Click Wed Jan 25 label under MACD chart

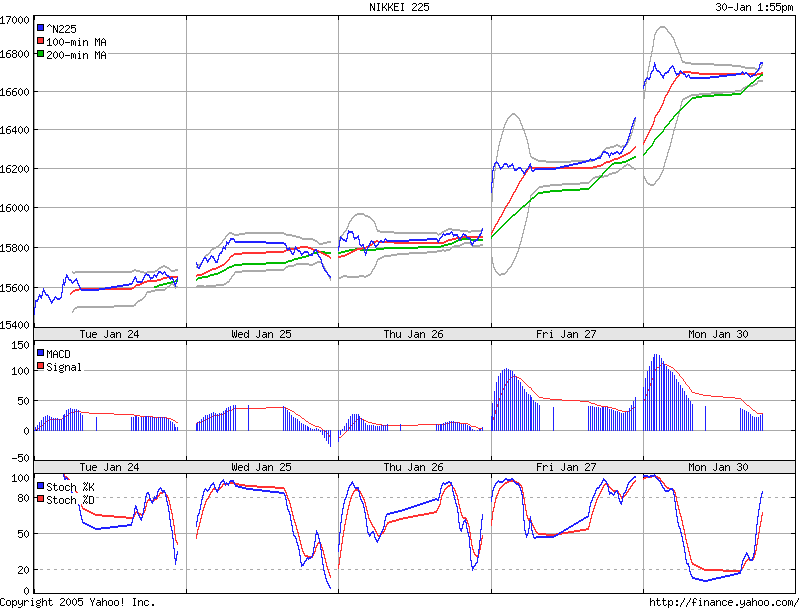point(261,467)
